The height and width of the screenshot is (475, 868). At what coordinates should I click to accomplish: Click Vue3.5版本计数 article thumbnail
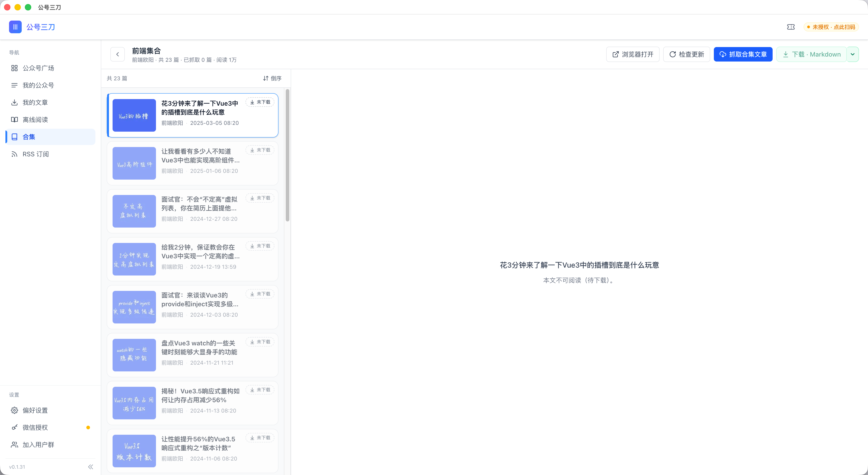(x=134, y=451)
